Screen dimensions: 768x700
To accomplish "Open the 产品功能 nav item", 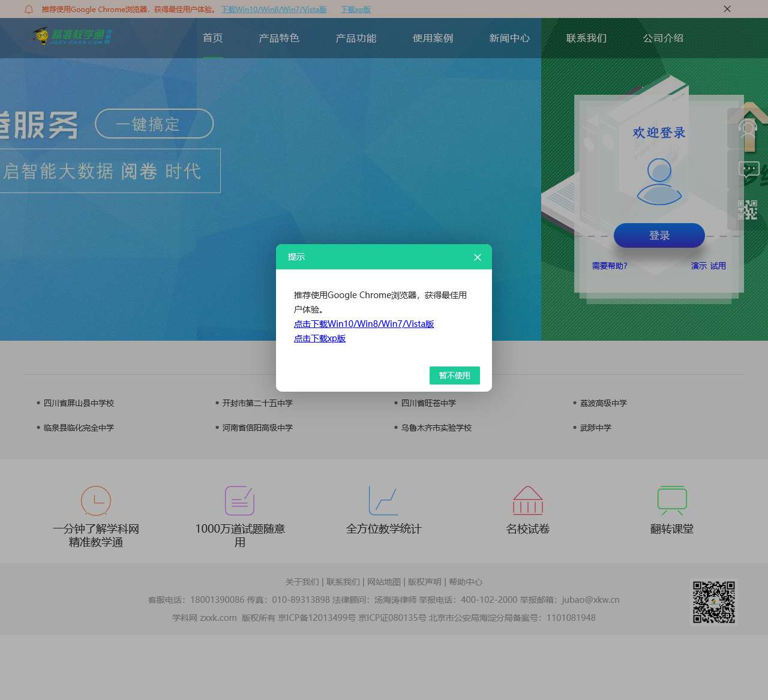I will click(x=356, y=38).
